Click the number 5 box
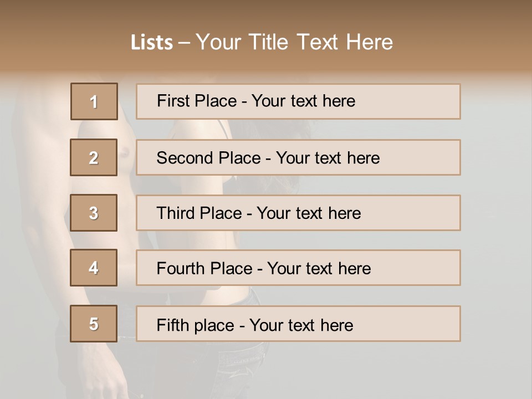 (x=94, y=324)
